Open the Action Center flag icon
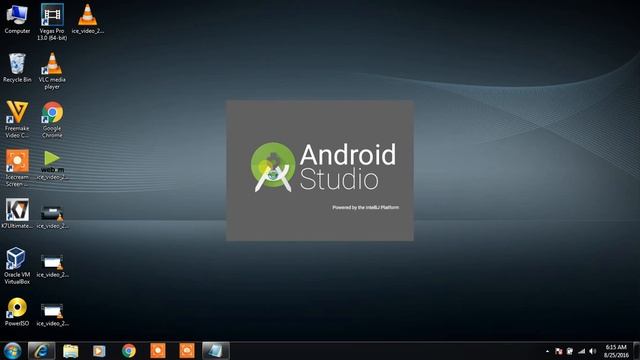Viewport: 640px width, 360px height. (559, 351)
